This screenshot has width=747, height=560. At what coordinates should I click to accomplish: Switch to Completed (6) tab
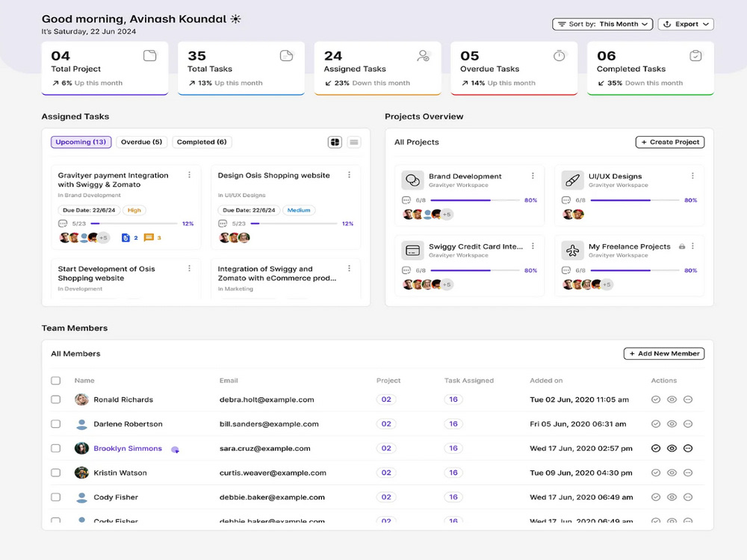point(202,142)
